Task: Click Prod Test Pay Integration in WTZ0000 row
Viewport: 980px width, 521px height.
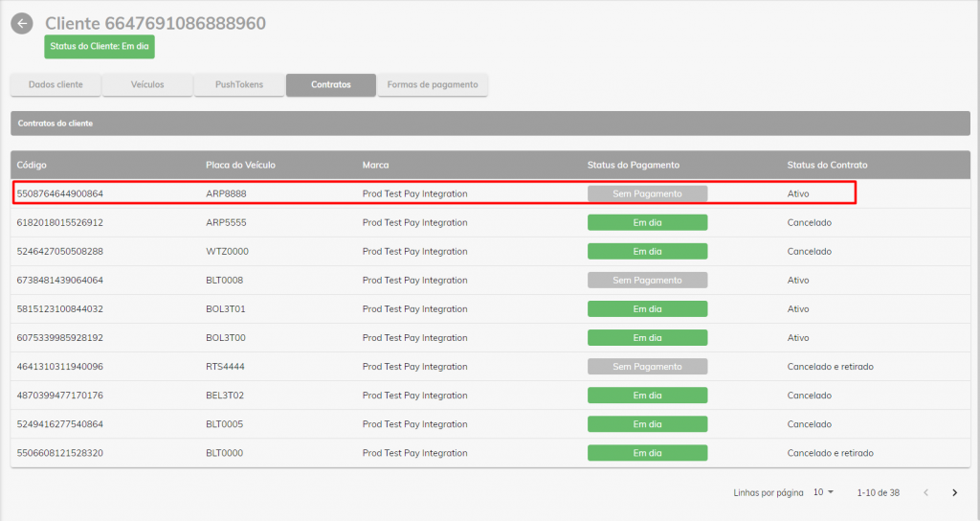Action: click(415, 252)
